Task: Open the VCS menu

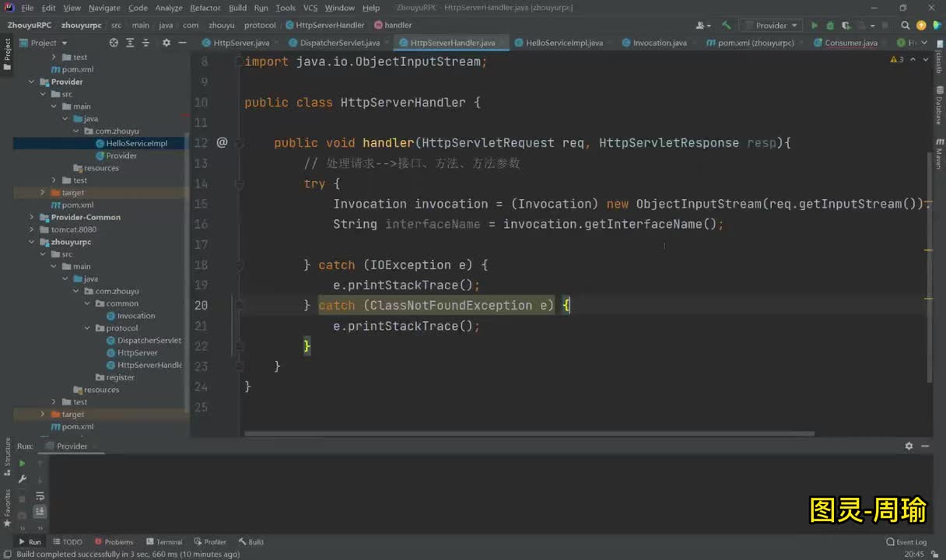Action: (310, 8)
